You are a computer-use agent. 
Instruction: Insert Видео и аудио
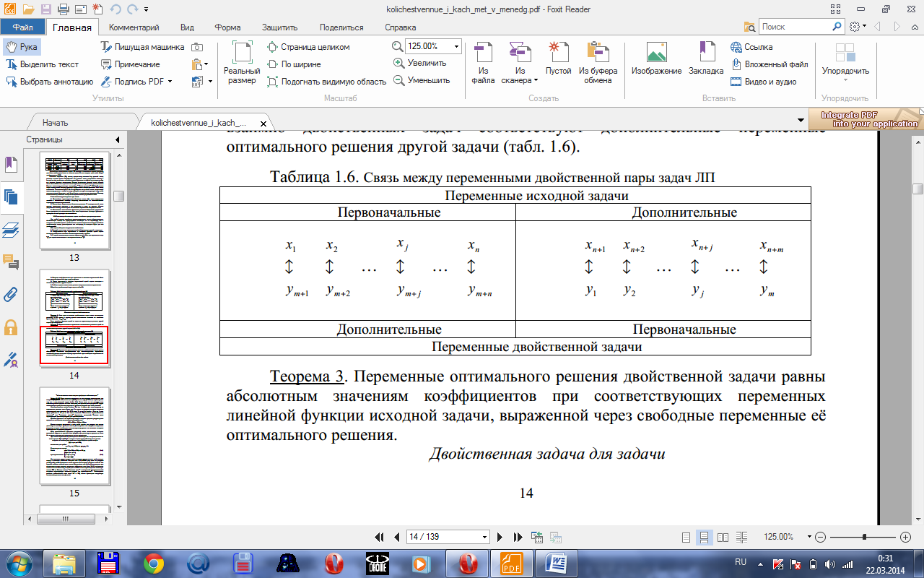(x=764, y=81)
